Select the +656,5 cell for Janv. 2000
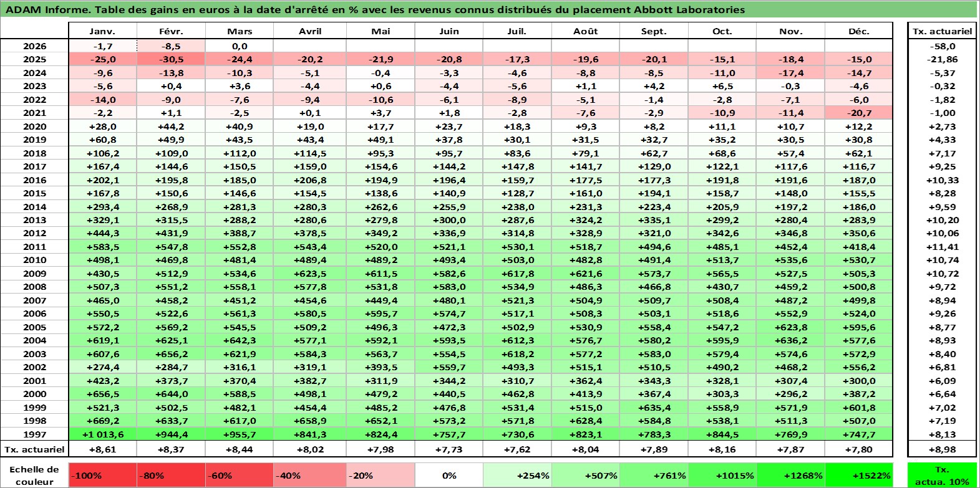The image size is (980, 488). click(102, 394)
